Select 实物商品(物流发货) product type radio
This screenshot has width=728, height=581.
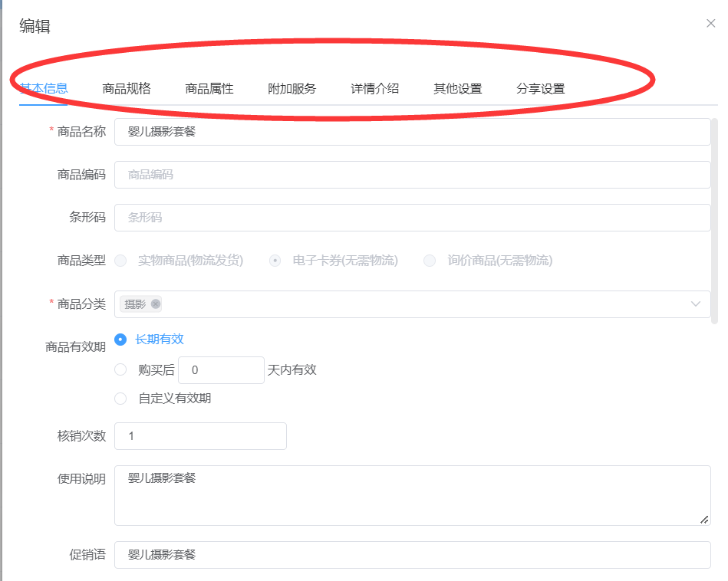click(x=120, y=261)
